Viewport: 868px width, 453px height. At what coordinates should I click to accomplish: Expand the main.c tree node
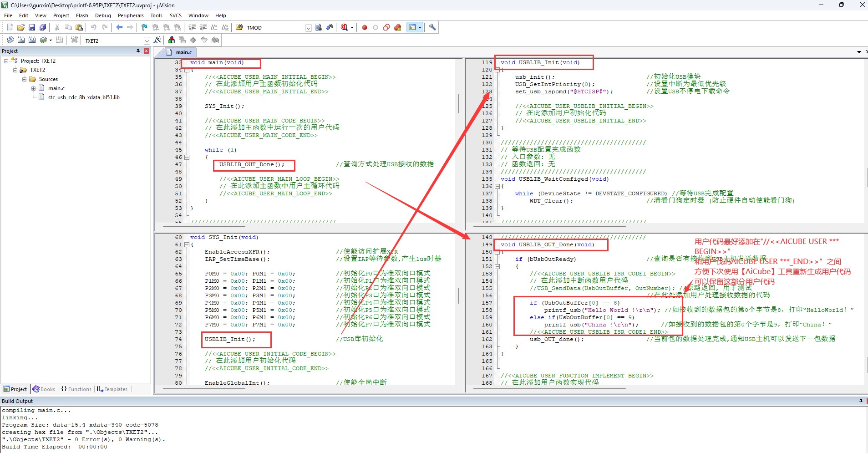34,88
